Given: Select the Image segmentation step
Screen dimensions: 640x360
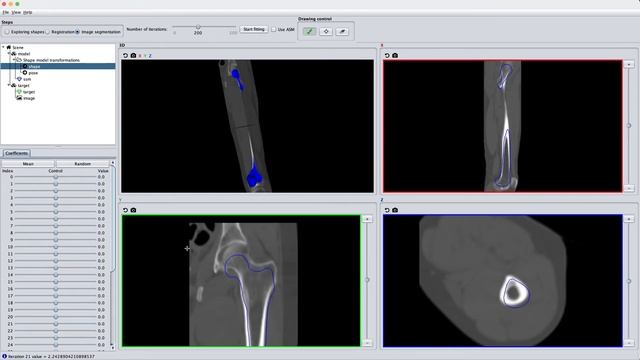Looking at the screenshot, I should click(98, 32).
